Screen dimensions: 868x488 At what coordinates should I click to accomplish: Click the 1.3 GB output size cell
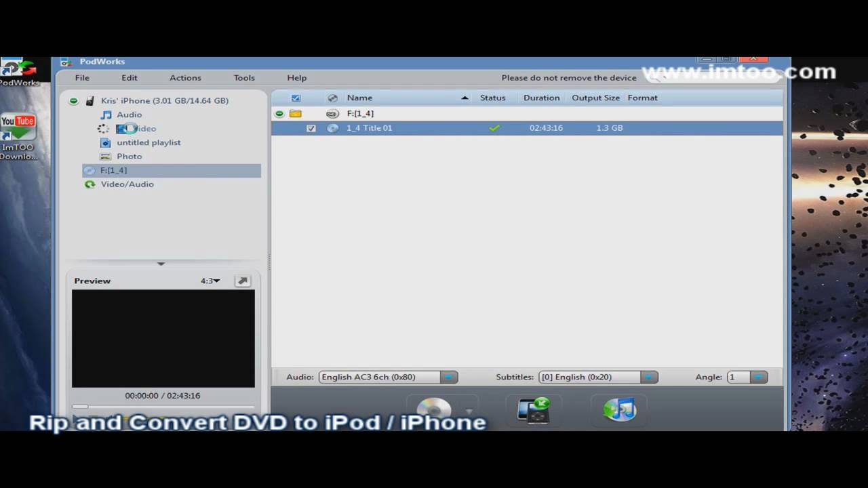click(610, 128)
